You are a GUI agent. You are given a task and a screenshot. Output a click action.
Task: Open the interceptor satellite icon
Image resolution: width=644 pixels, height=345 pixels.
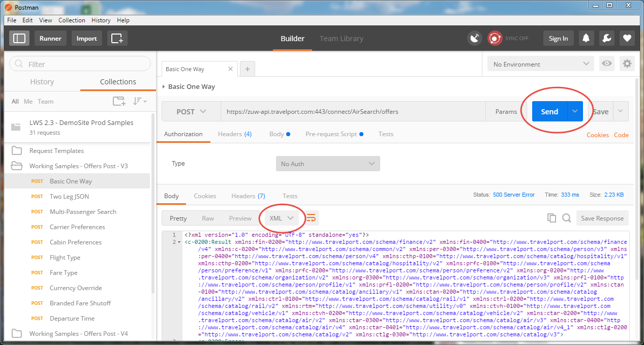[475, 39]
